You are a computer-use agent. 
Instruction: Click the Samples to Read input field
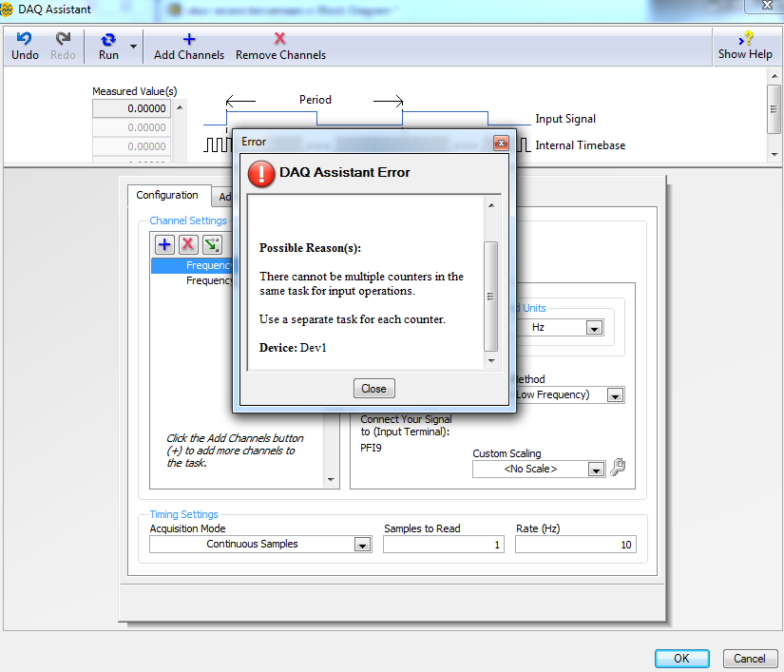(x=443, y=545)
